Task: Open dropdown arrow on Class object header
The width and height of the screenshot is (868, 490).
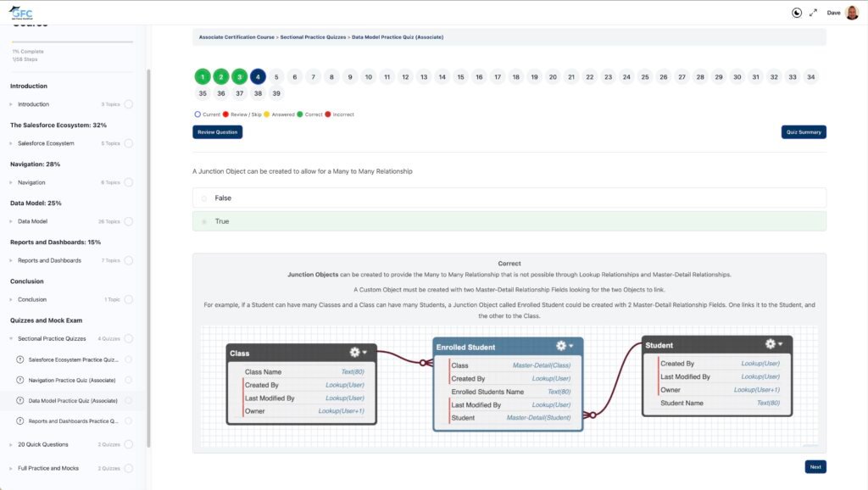Action: pos(364,352)
